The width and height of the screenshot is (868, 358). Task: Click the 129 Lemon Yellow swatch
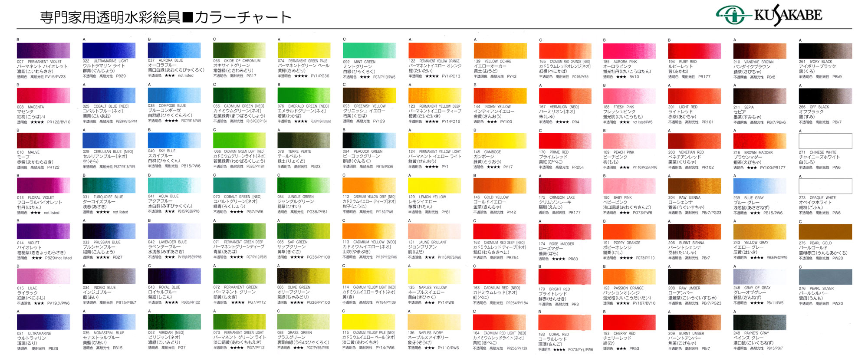coord(434,185)
